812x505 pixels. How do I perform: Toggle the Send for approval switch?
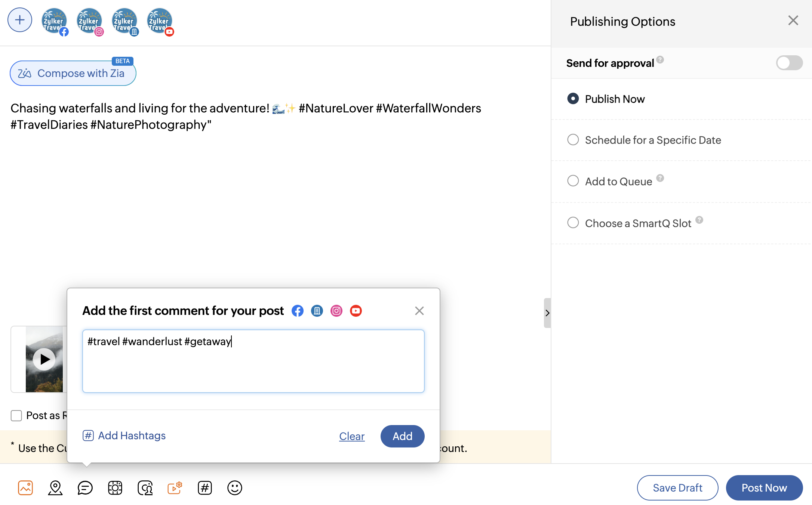click(789, 63)
